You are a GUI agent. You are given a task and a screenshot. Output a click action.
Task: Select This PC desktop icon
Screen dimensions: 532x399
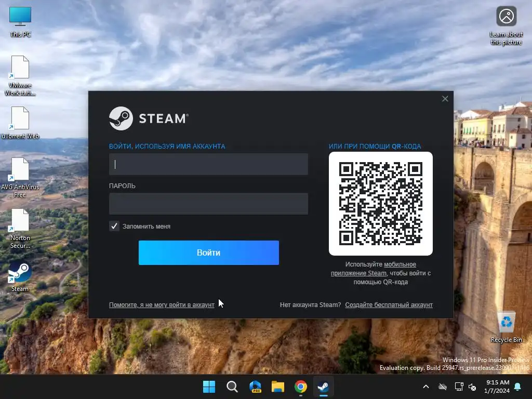tap(20, 21)
